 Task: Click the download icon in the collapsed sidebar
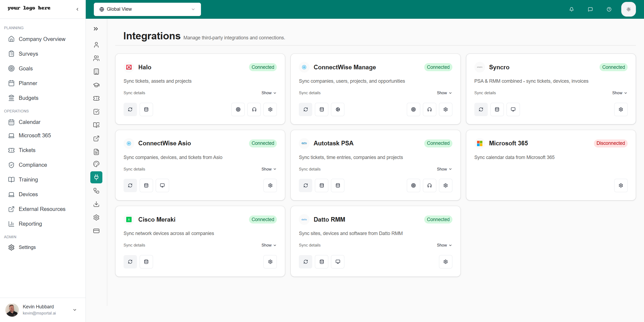(96, 204)
